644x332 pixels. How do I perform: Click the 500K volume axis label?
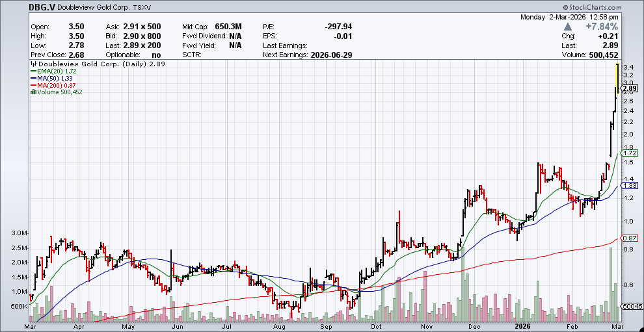coord(19,306)
